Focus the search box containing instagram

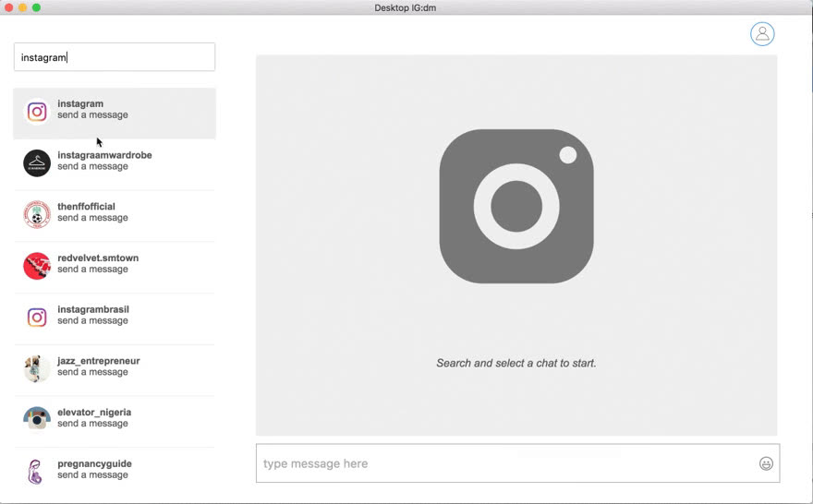click(115, 57)
